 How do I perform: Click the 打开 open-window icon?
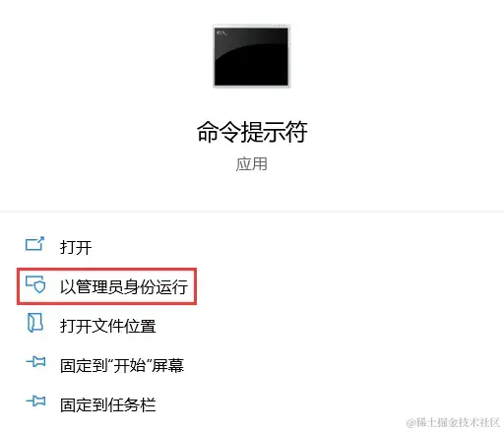coord(34,244)
